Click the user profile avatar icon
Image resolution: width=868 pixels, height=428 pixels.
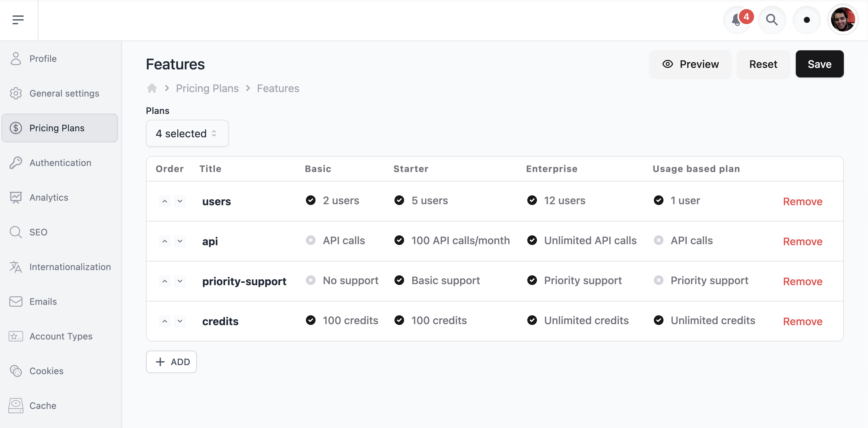[x=844, y=19]
